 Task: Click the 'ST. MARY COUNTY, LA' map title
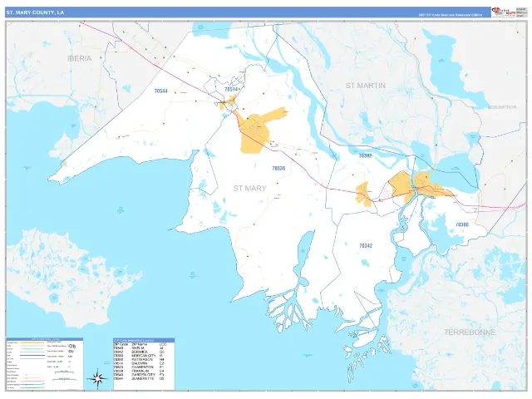pyautogui.click(x=35, y=12)
